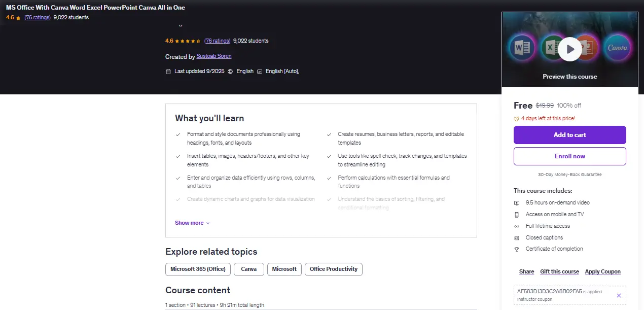The image size is (644, 310).
Task: Click the '9.5 hours on-demand video' text
Action: point(558,203)
